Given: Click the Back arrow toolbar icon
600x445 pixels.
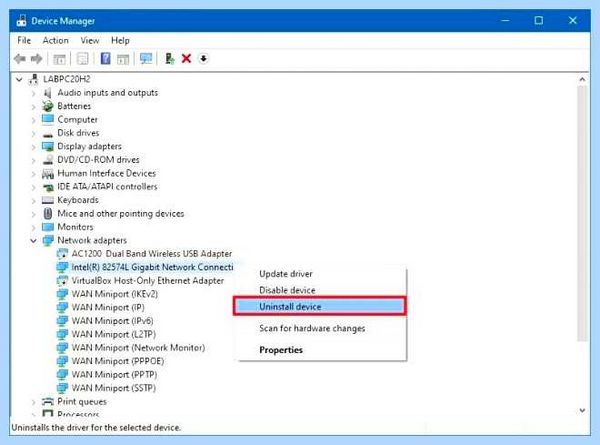Looking at the screenshot, I should pyautogui.click(x=20, y=59).
